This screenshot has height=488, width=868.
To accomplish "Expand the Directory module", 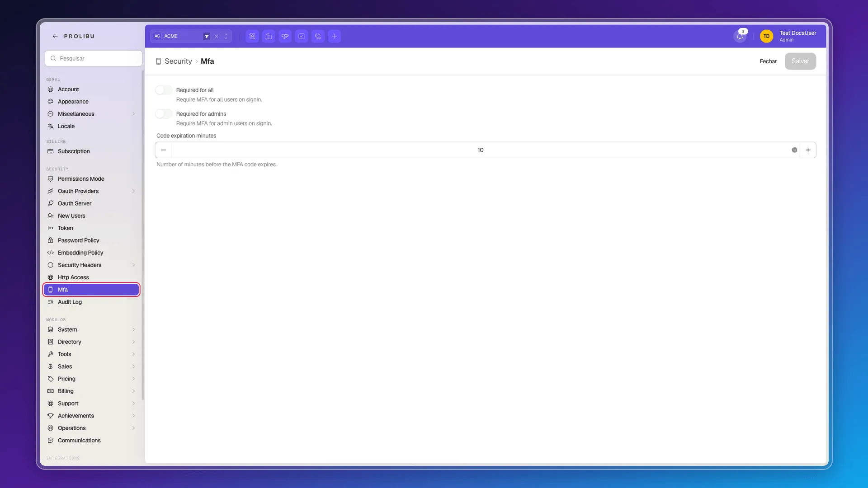I will click(x=133, y=342).
